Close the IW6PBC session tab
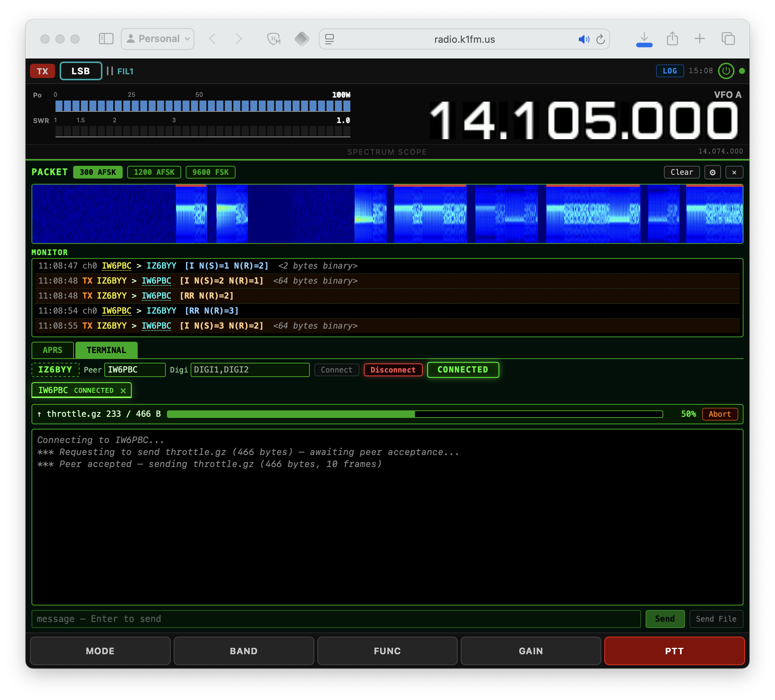 pyautogui.click(x=123, y=391)
